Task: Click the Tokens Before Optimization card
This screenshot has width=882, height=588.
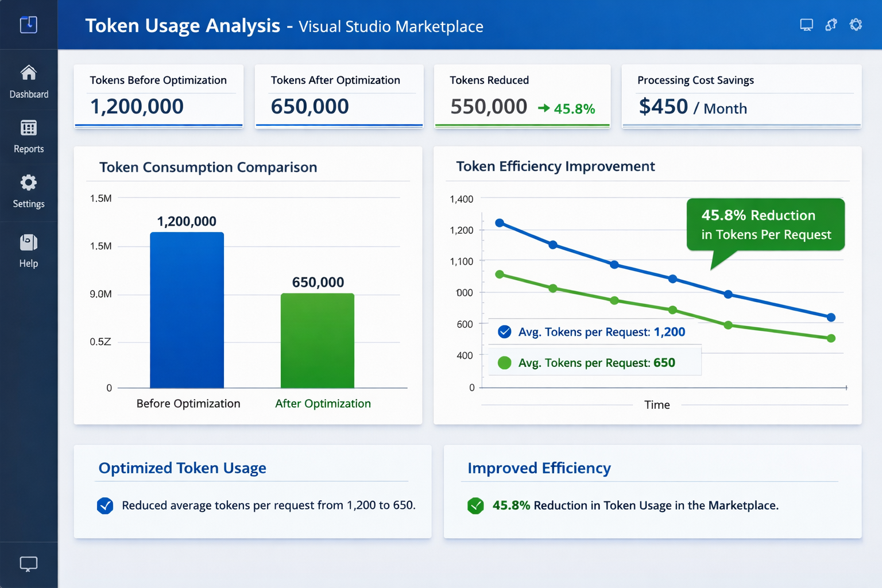Action: (x=158, y=96)
